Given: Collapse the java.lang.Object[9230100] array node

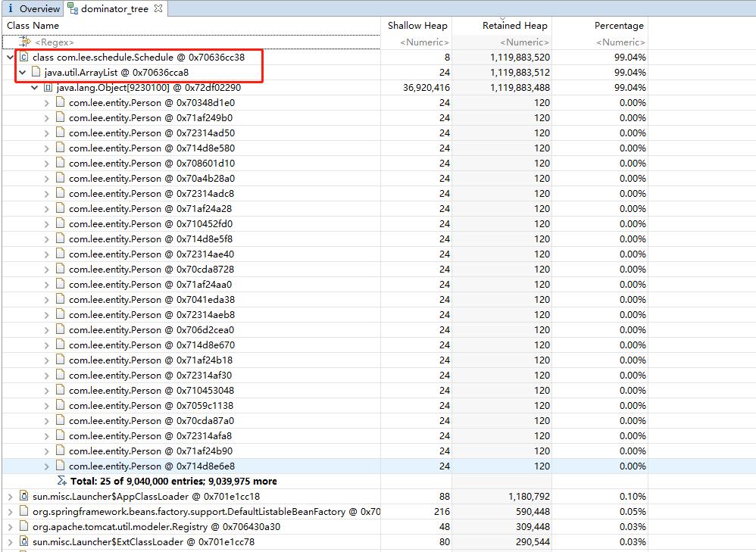Looking at the screenshot, I should point(33,87).
